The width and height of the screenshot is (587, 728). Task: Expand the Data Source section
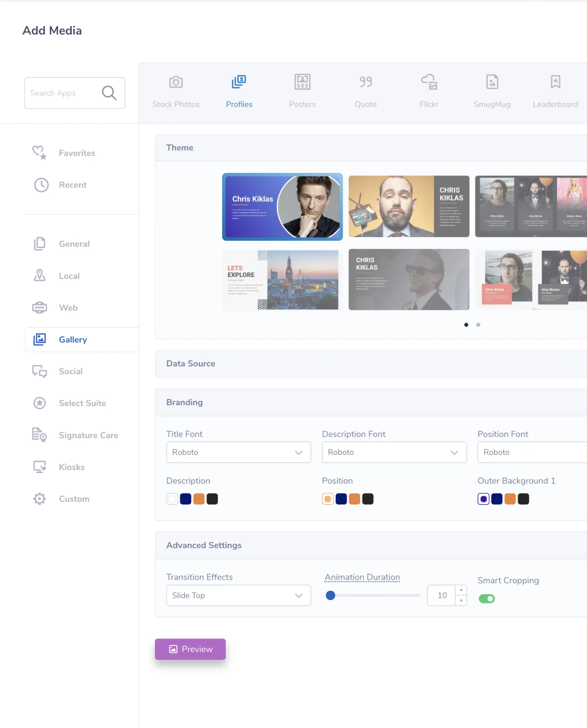371,364
